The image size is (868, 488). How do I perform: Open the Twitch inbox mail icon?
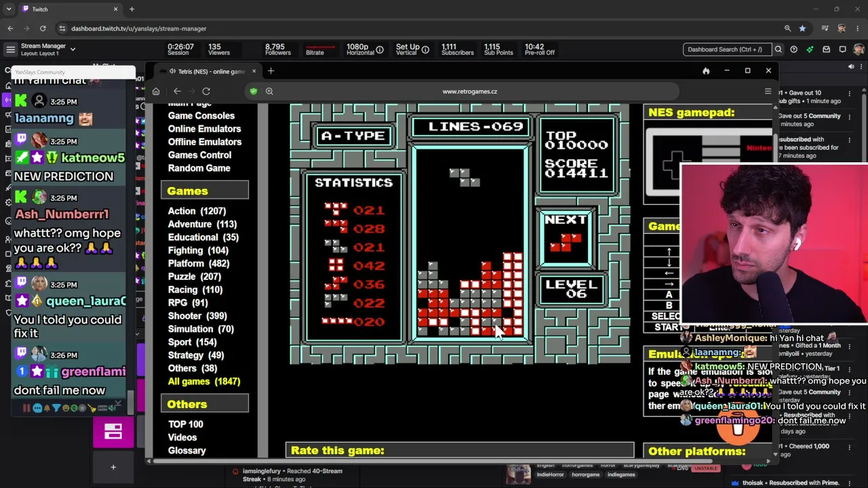tap(826, 49)
